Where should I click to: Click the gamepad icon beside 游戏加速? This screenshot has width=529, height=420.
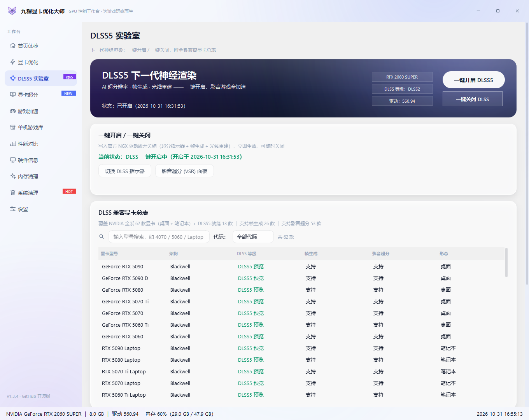point(13,111)
